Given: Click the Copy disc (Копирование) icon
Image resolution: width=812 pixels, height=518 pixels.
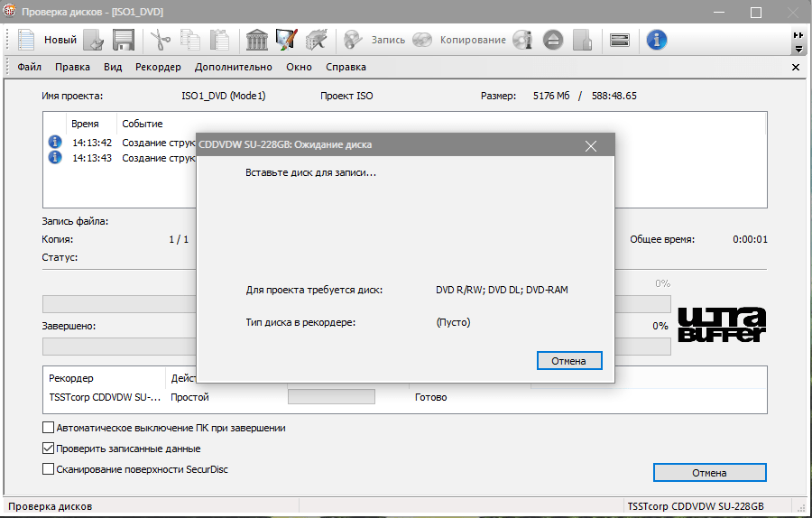Looking at the screenshot, I should point(422,40).
